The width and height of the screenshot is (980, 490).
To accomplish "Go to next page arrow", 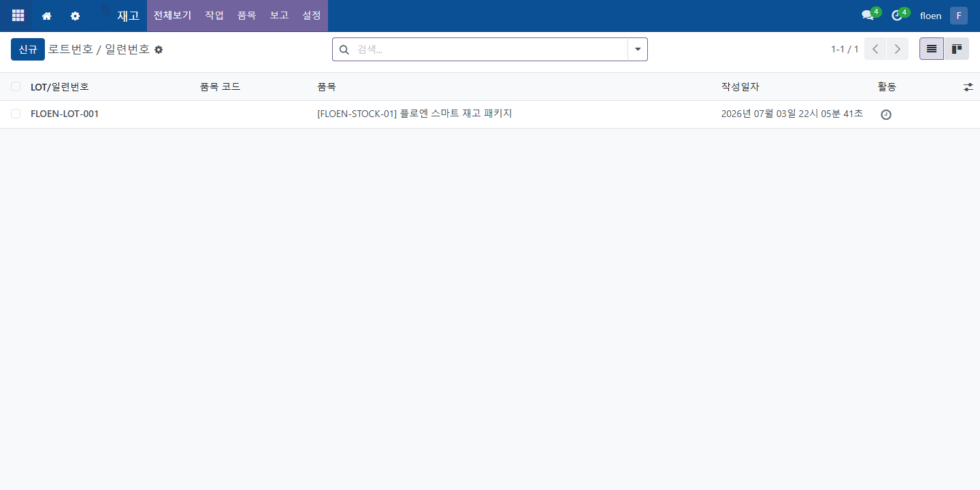I will [898, 49].
